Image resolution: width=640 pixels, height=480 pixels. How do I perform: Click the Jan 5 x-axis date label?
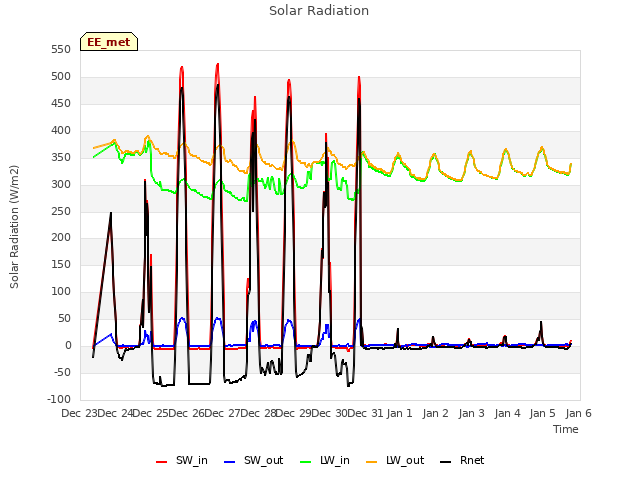pyautogui.click(x=542, y=413)
